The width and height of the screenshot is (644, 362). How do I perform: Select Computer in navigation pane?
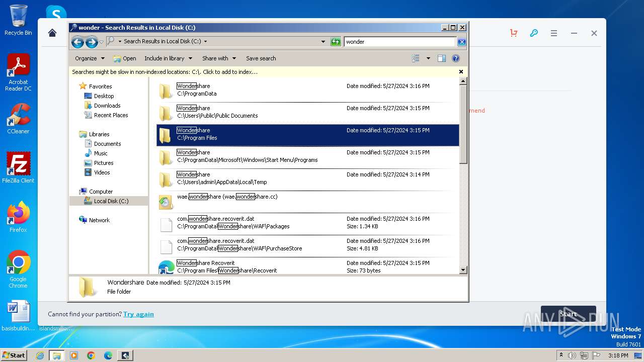coord(101,192)
